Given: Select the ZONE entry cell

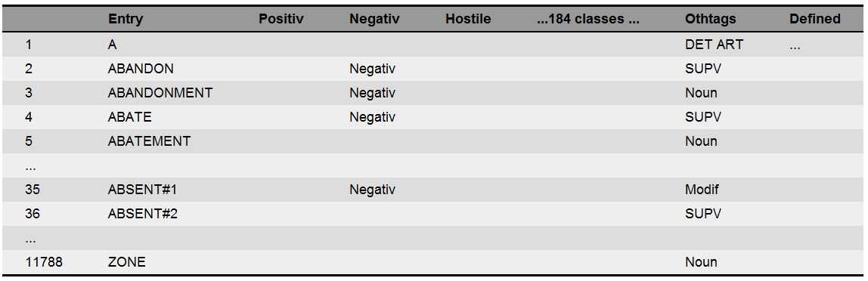Looking at the screenshot, I should (127, 262).
